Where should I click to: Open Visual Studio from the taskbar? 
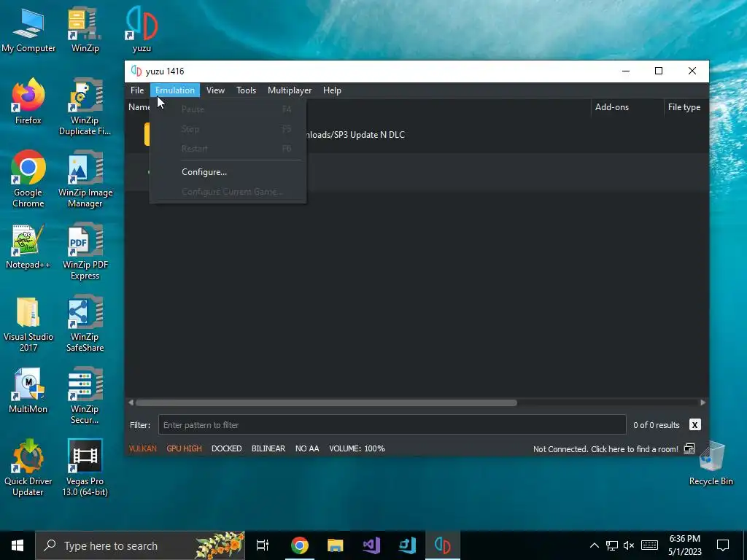coord(371,545)
